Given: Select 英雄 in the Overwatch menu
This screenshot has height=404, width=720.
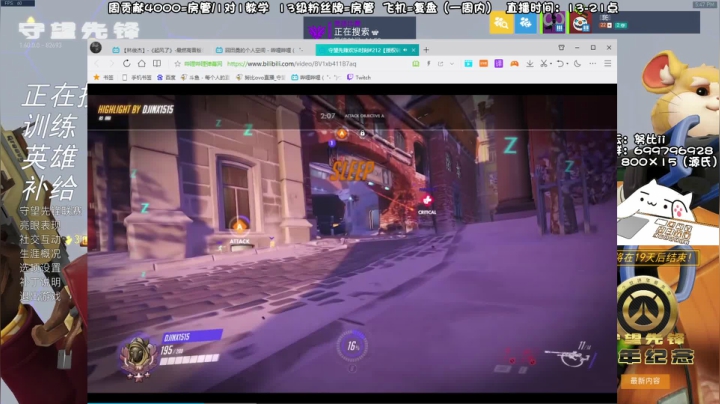Looking at the screenshot, I should click(49, 157).
